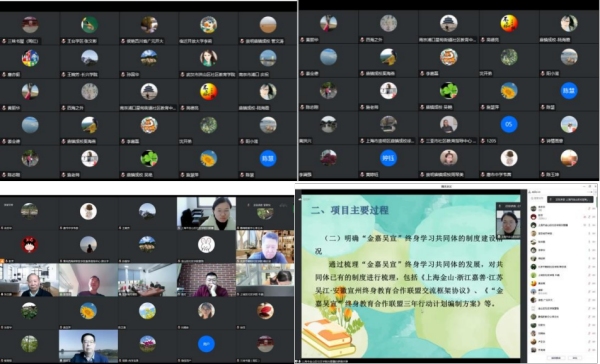The image size is (600, 364).
Task: Select the four-leaf clover avatar in top-right grid
Action: 448,91
